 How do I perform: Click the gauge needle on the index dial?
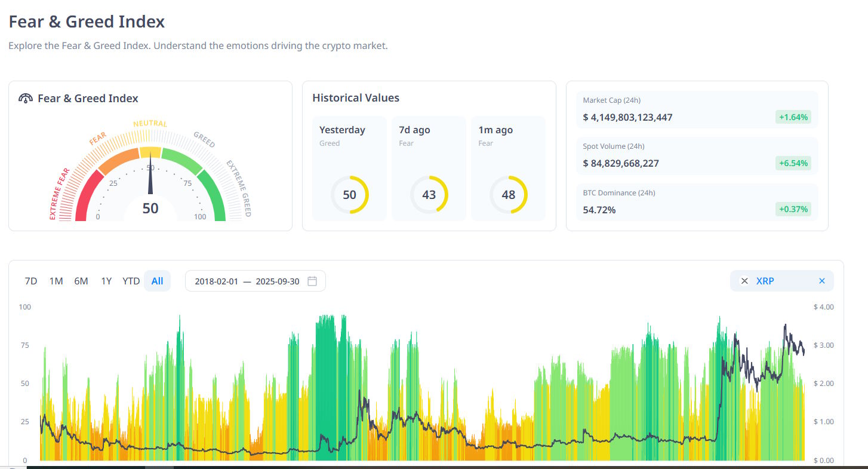[150, 179]
